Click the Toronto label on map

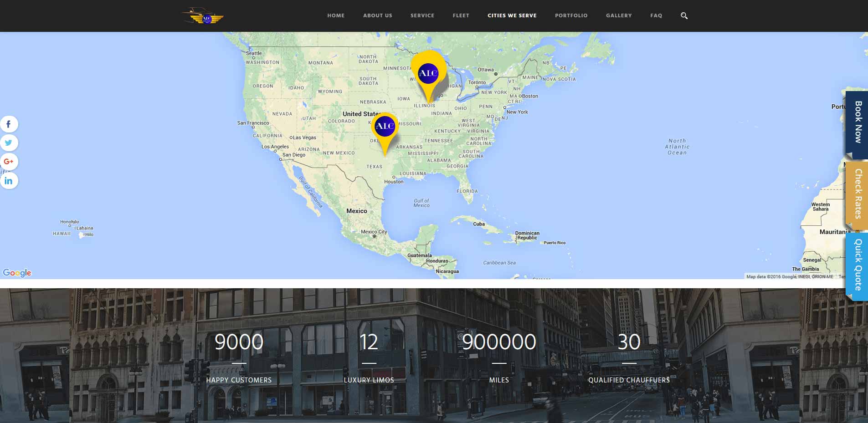[477, 82]
